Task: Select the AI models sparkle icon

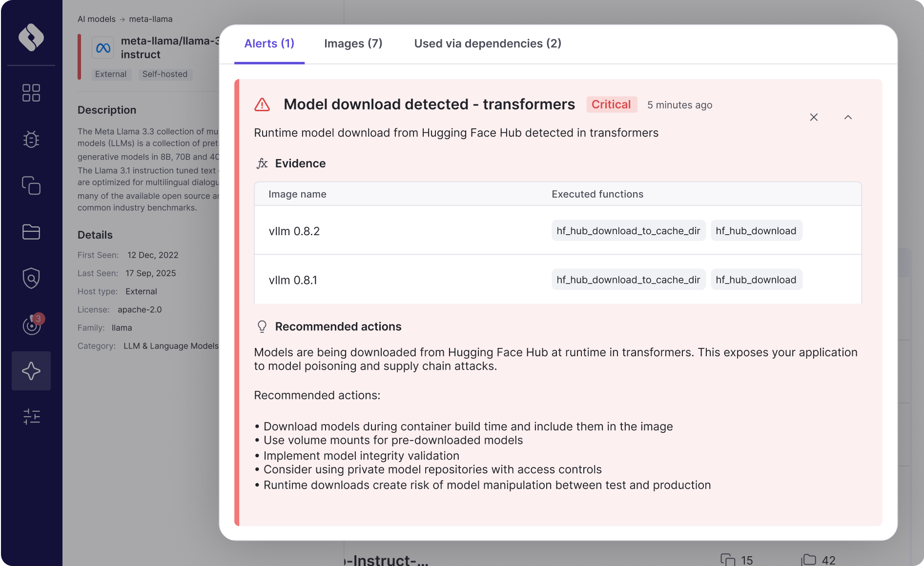Action: pos(31,371)
